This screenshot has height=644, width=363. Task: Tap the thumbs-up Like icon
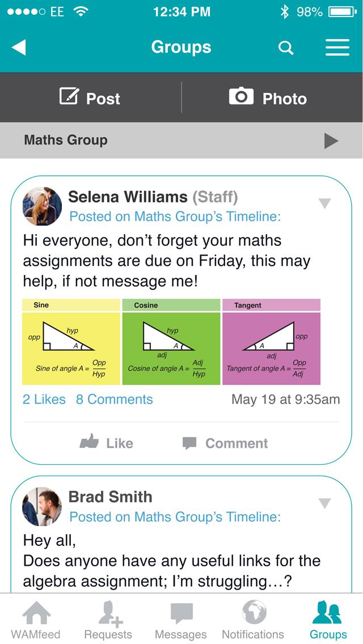89,442
